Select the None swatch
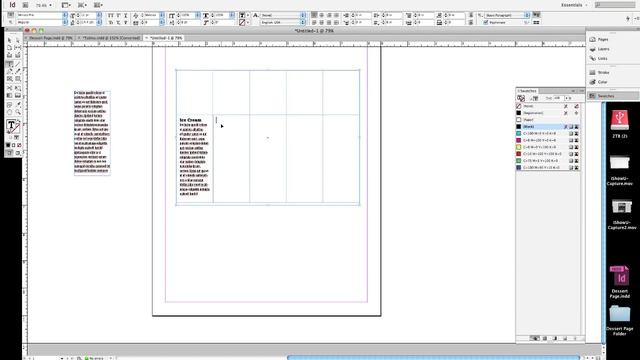 pos(547,106)
